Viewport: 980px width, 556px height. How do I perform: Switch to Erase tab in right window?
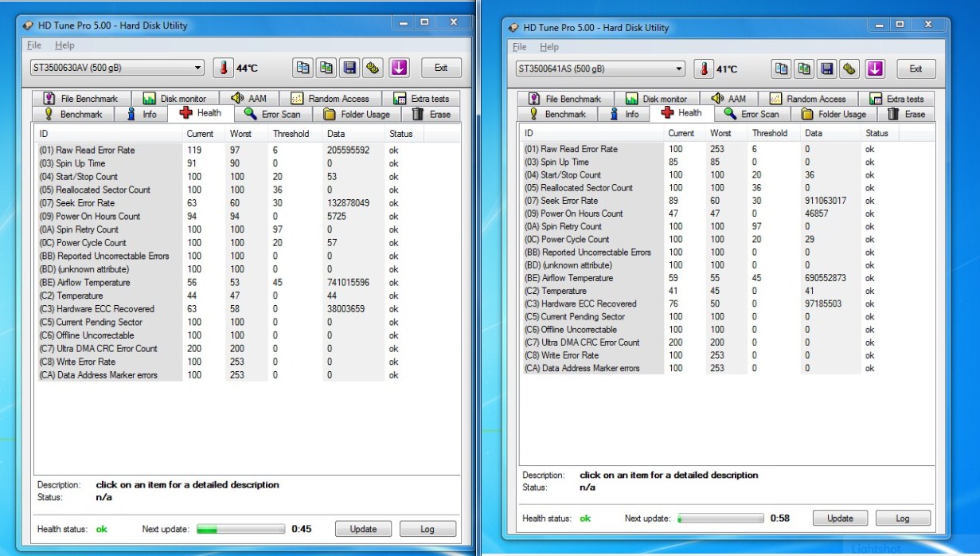pos(907,114)
